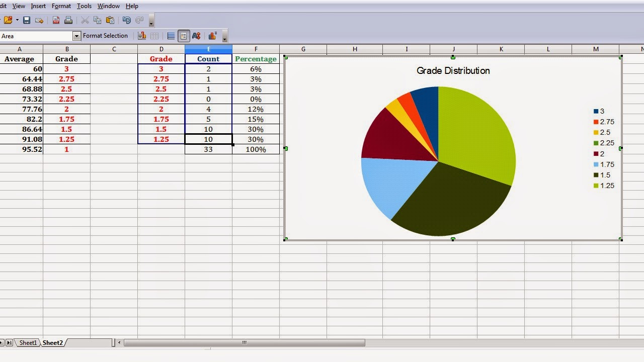Click the Paste icon
The image size is (644, 362).
coord(110,20)
